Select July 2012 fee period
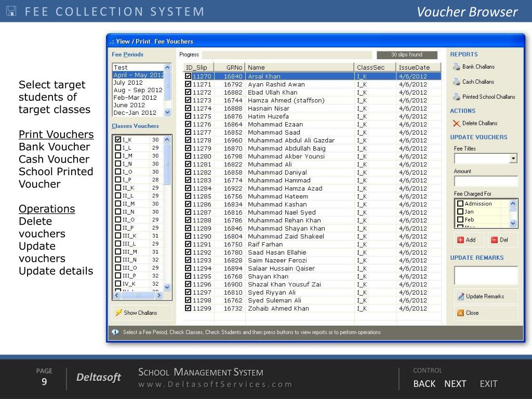Viewport: 532px width, 399px height. [x=138, y=83]
